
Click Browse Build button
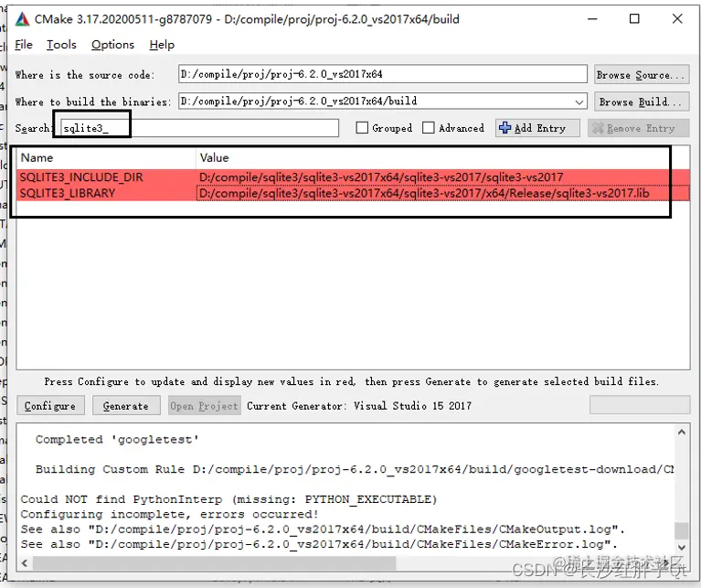coord(641,102)
